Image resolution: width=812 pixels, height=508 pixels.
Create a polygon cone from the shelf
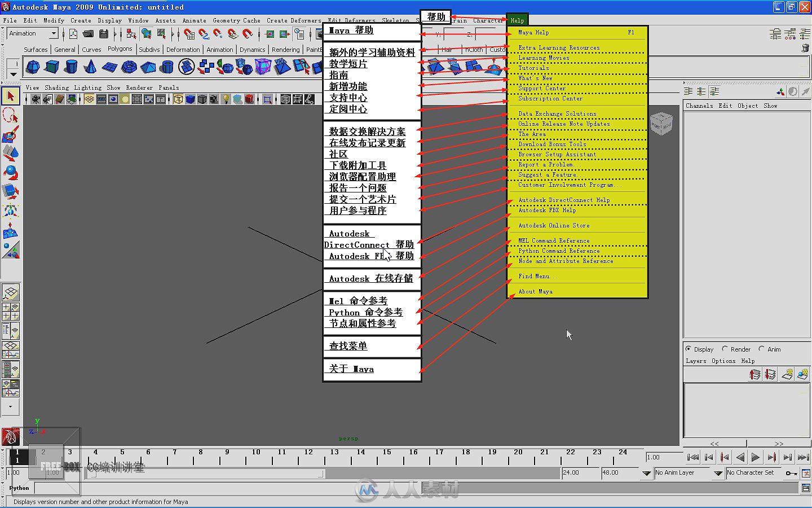[90, 68]
